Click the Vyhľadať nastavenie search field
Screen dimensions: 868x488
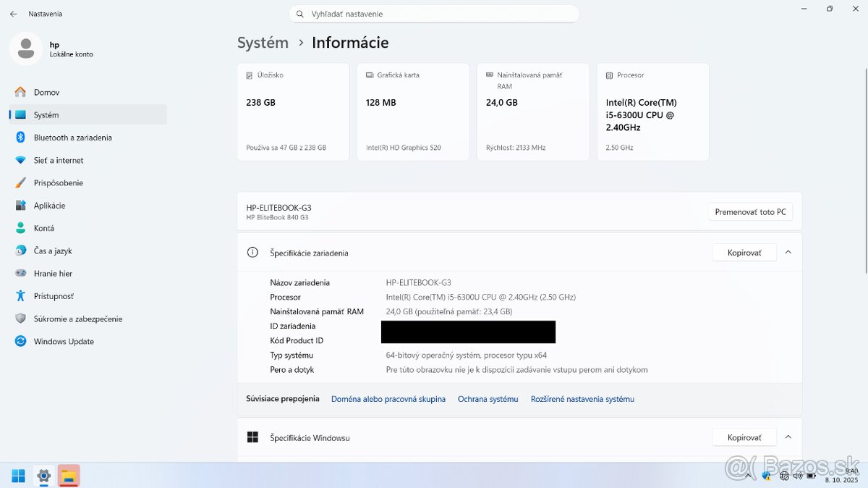click(x=434, y=14)
